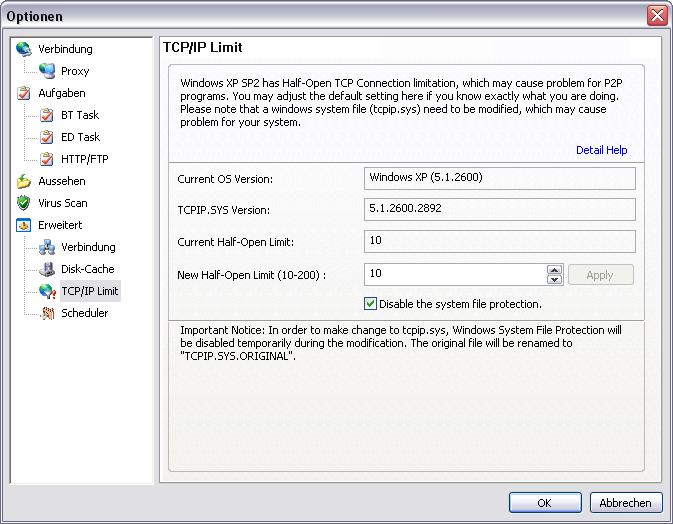
Task: Select Proxy in the options tree
Action: pos(75,71)
